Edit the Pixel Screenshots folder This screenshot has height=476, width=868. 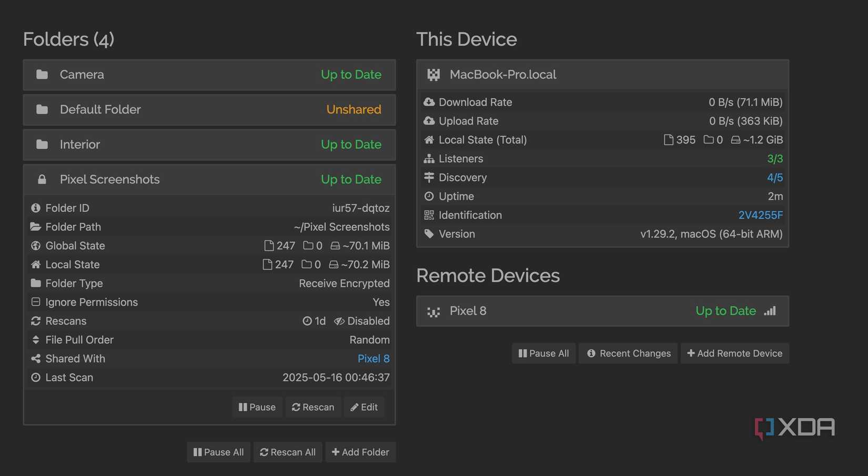pos(364,407)
